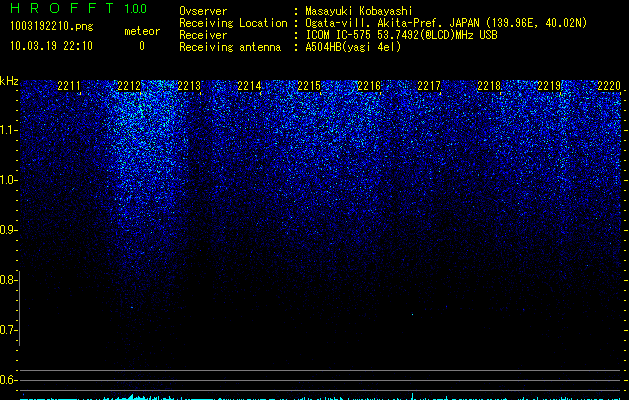Click time marker 2211
The width and height of the screenshot is (629, 400).
69,86
